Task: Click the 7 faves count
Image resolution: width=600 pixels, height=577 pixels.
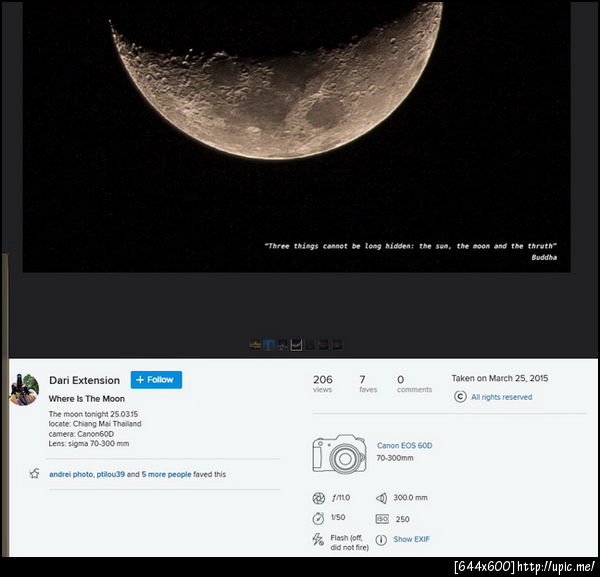Action: tap(368, 384)
